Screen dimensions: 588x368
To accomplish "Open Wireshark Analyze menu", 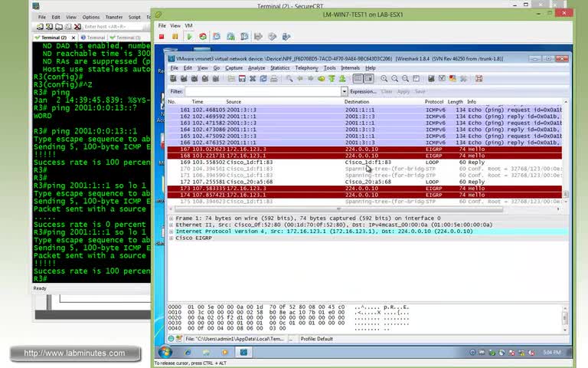I will pyautogui.click(x=256, y=68).
